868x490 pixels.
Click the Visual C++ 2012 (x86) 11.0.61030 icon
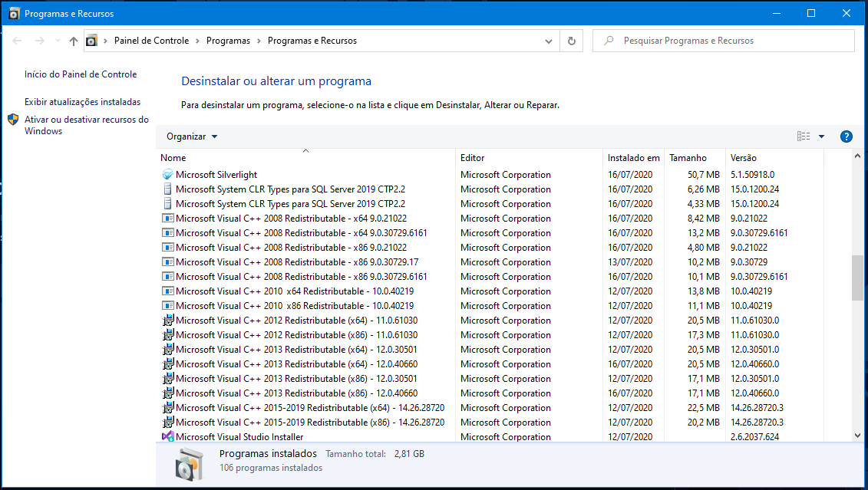[x=168, y=334]
